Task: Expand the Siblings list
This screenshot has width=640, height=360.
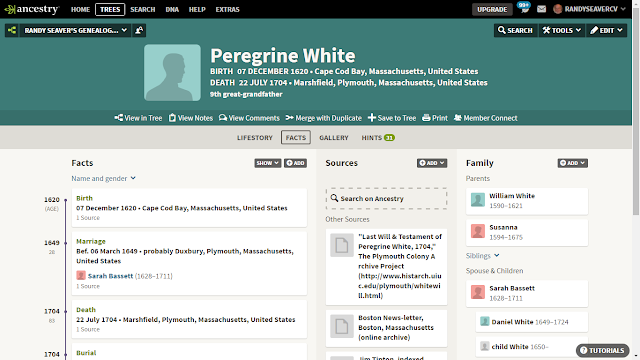Action: click(482, 256)
